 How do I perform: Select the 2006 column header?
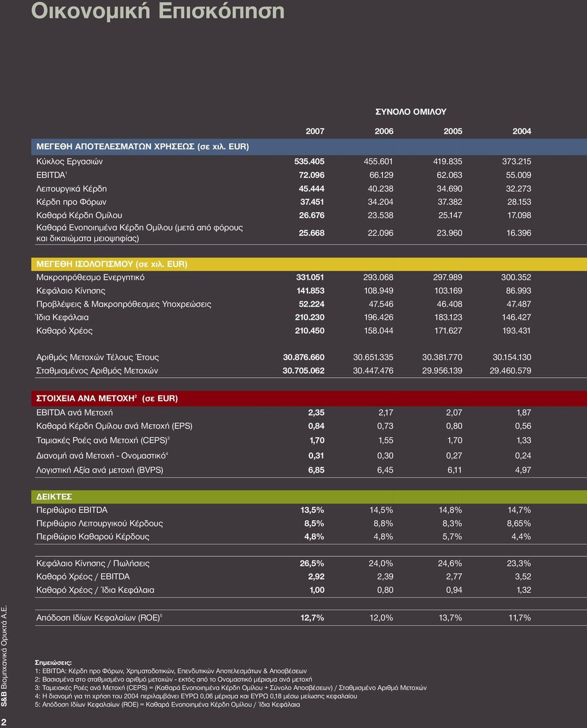click(x=383, y=131)
